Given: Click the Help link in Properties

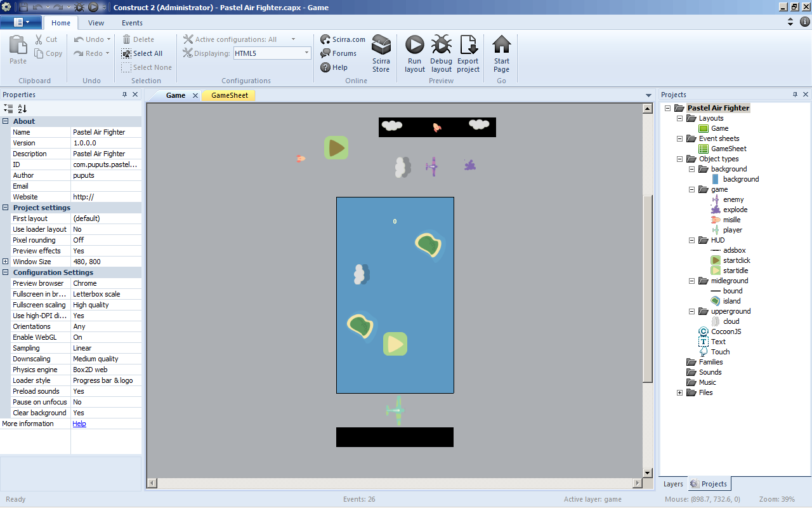Looking at the screenshot, I should point(79,424).
